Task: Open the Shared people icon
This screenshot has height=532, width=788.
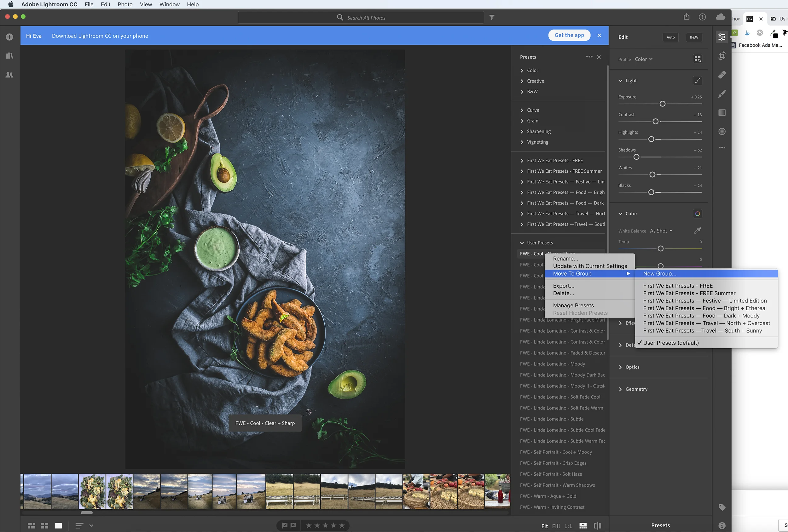Action: (9, 75)
